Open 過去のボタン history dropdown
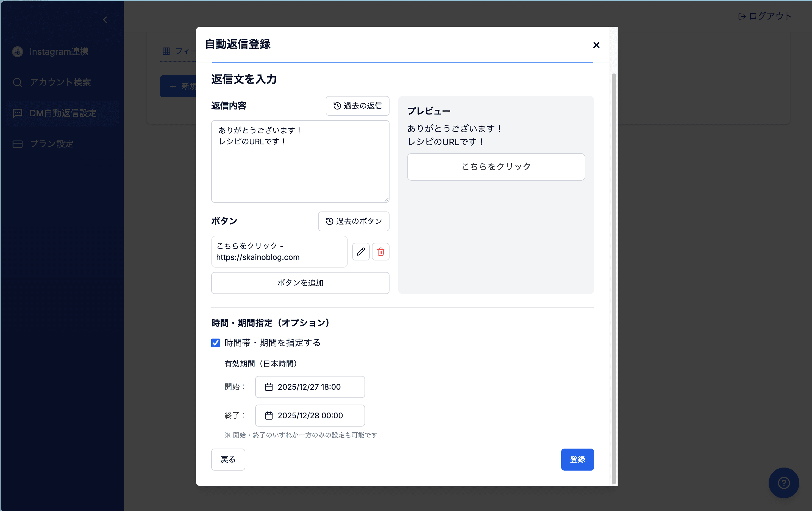 353,221
